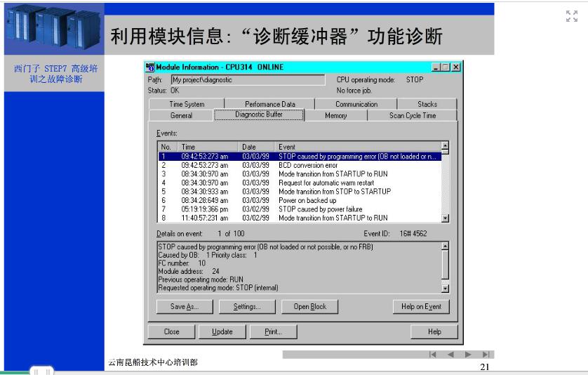Select event 3 Mode transition STARTUP to RUN
This screenshot has height=375, width=588.
300,173
